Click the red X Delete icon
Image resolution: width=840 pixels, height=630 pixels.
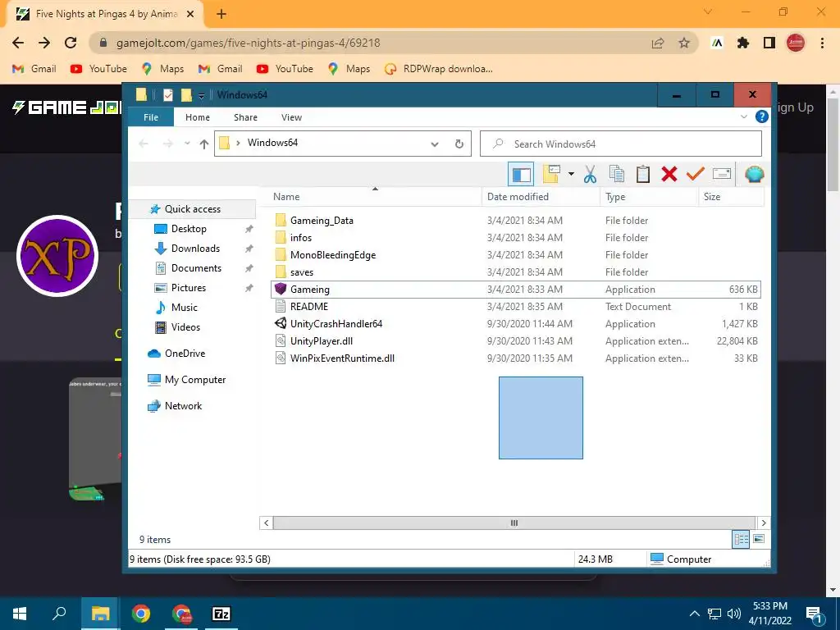tap(669, 174)
